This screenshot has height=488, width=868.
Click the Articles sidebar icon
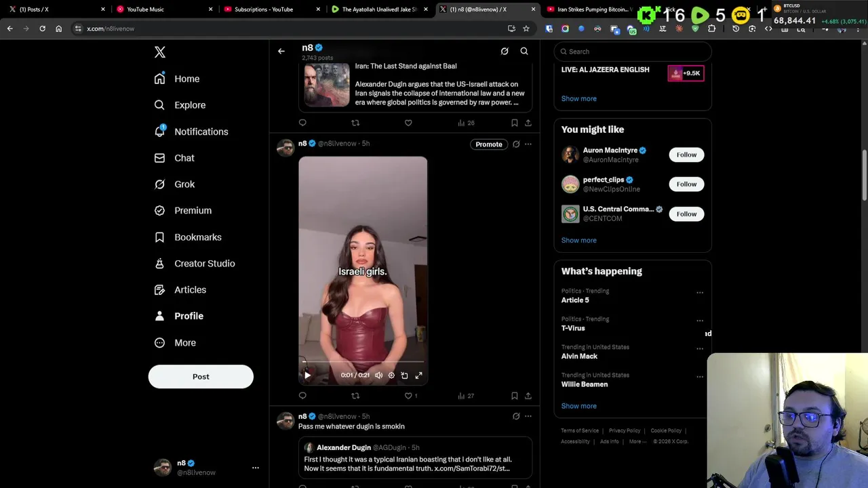pos(159,290)
